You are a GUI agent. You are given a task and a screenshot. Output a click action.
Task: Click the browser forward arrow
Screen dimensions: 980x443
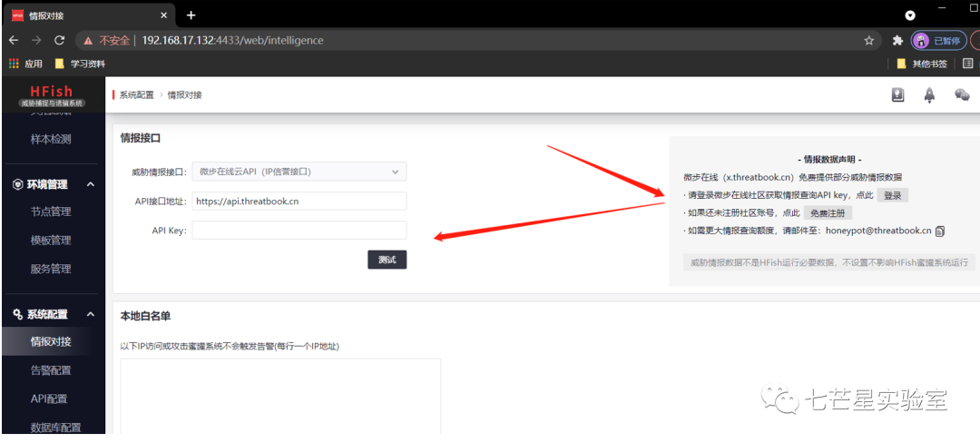[x=36, y=41]
